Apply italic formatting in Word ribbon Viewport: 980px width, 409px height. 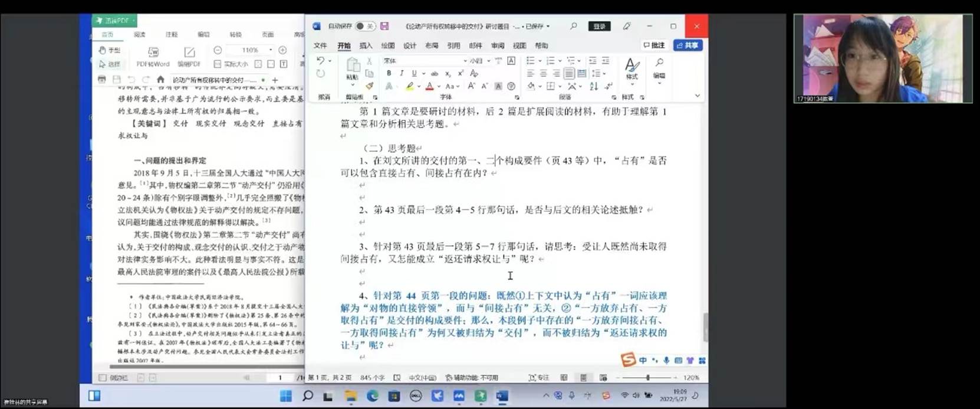[x=402, y=73]
